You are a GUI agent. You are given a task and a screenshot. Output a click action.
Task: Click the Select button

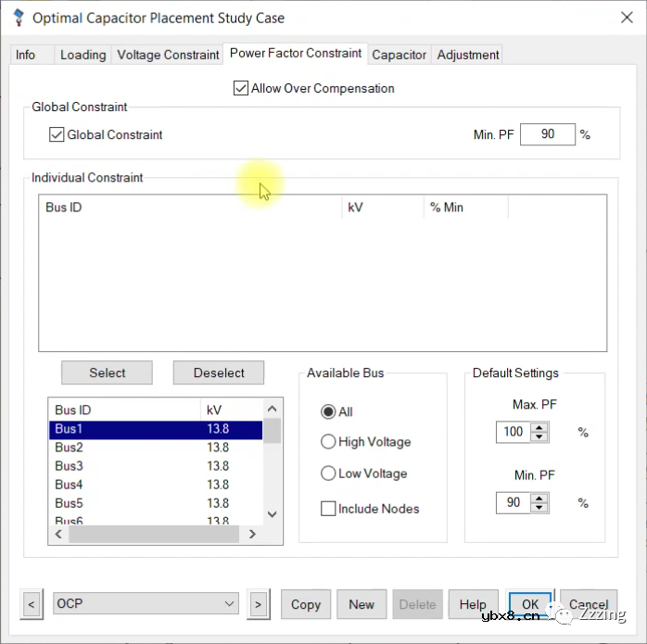coord(108,373)
